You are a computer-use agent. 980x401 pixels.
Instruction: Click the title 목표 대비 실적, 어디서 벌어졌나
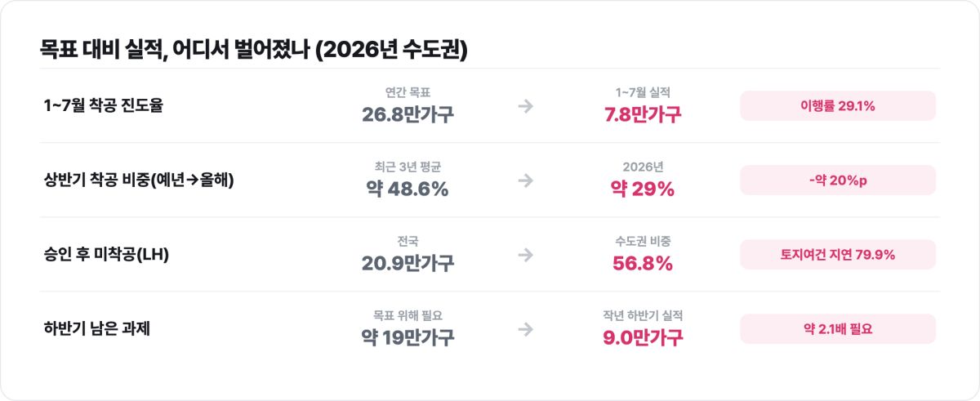coord(175,50)
